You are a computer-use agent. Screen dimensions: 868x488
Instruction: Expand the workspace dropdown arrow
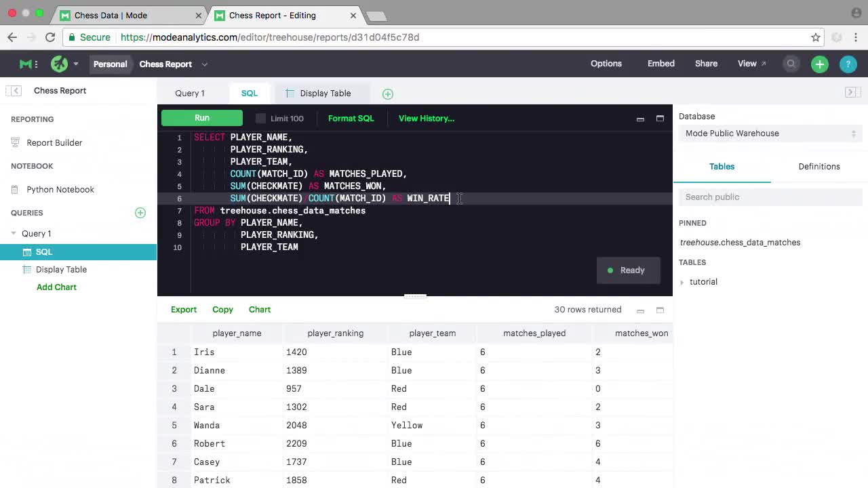[x=76, y=64]
